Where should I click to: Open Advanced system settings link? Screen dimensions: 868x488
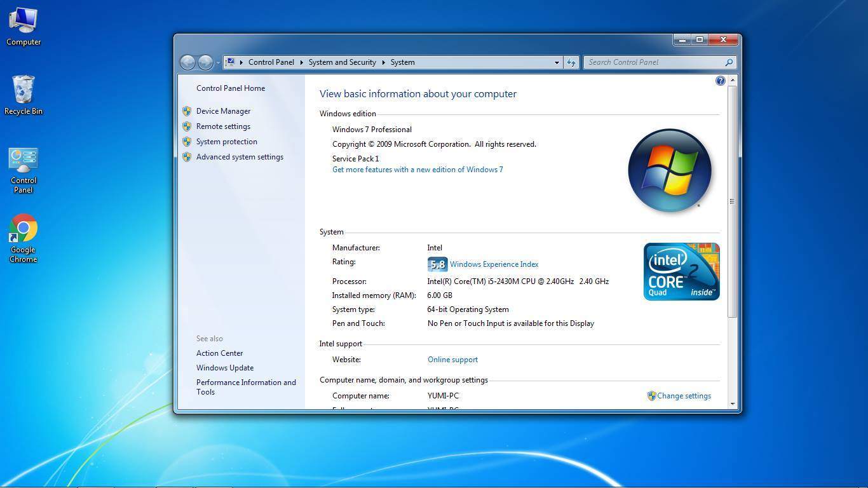pos(240,157)
